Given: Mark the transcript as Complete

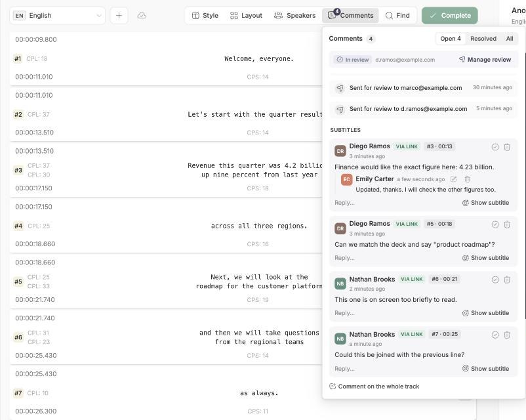Looking at the screenshot, I should click(x=449, y=16).
